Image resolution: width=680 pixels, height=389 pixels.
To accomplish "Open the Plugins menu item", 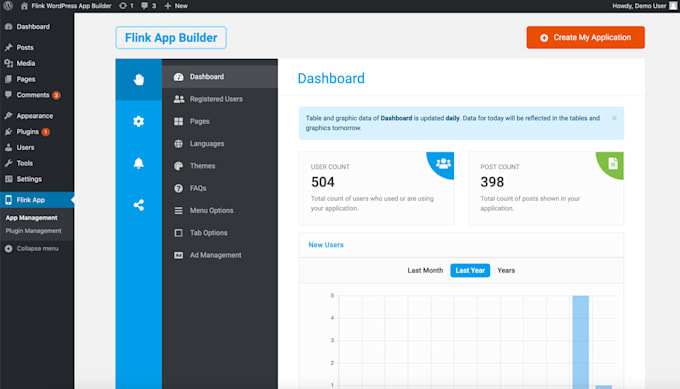I will click(37, 131).
